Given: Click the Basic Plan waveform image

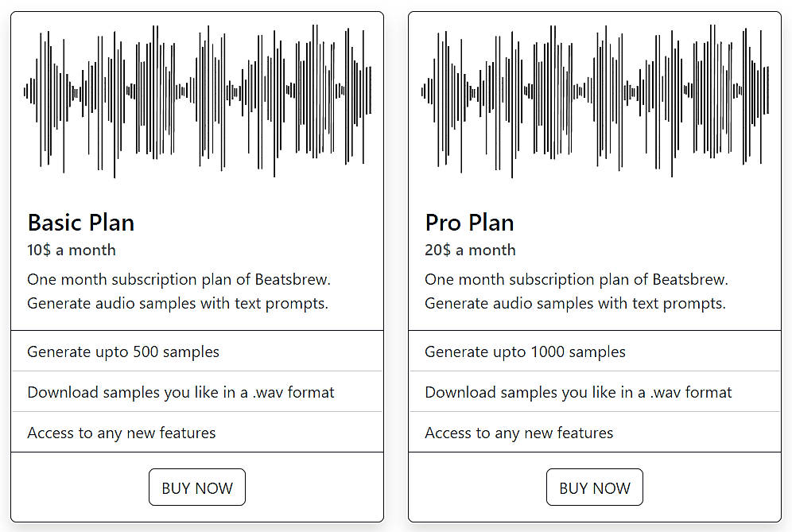Looking at the screenshot, I should (x=197, y=99).
